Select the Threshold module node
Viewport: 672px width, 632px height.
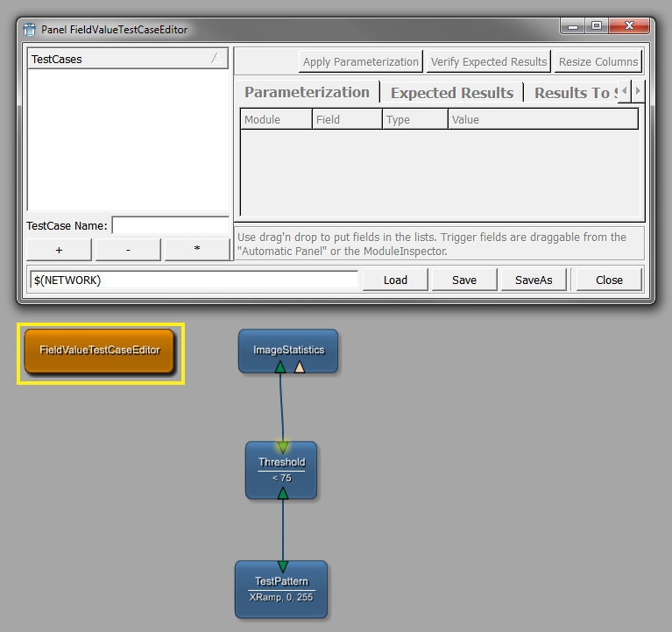(281, 469)
